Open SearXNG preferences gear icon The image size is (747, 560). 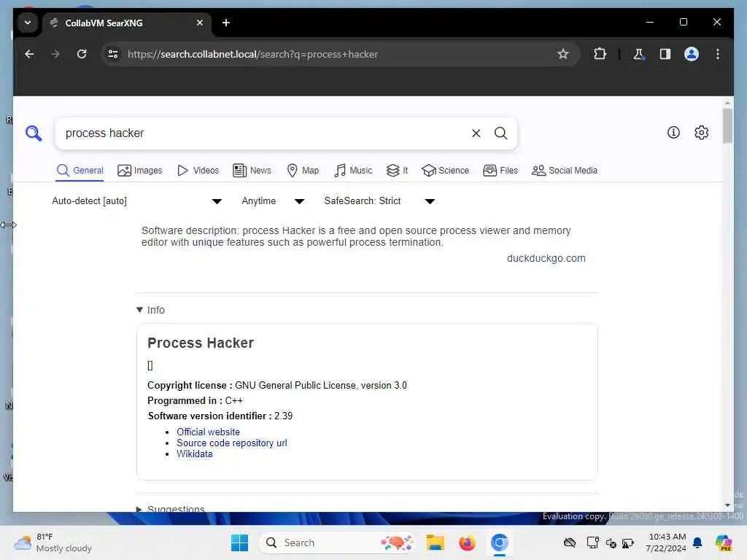[x=701, y=133]
